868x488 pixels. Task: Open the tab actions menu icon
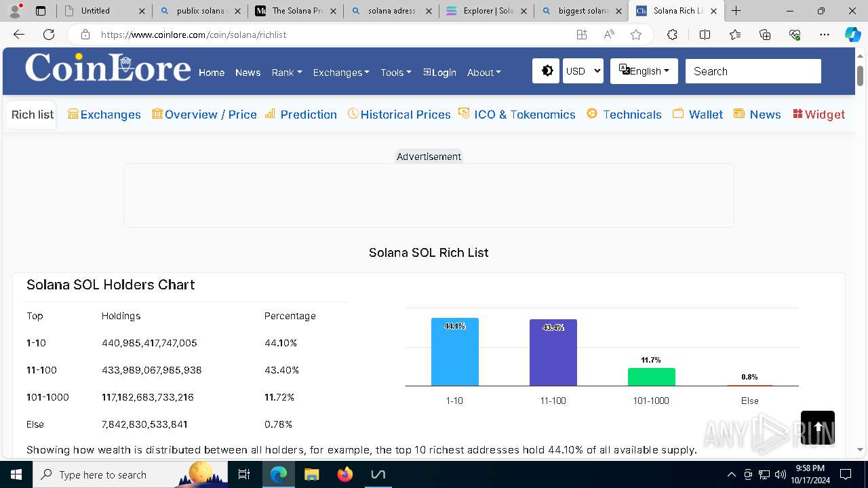[41, 11]
